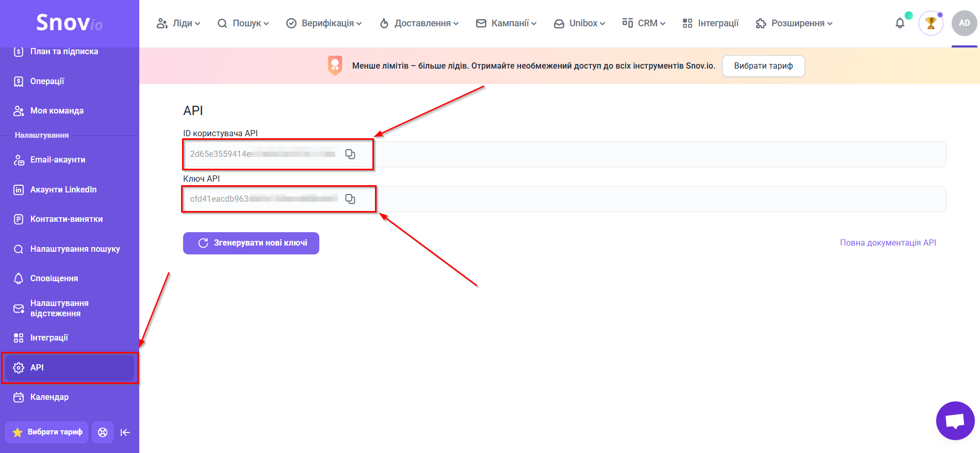Viewport: 980px width, 453px height.
Task: Click the API page heading
Action: [x=193, y=111]
